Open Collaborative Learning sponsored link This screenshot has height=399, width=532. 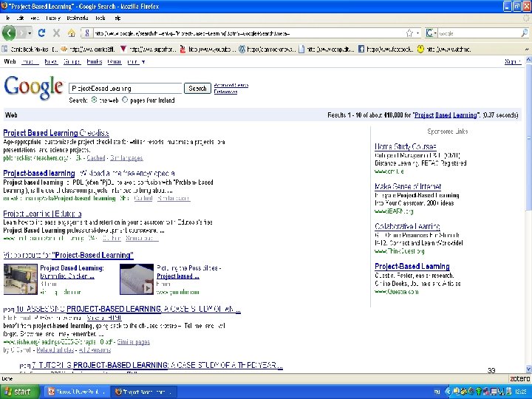407,226
